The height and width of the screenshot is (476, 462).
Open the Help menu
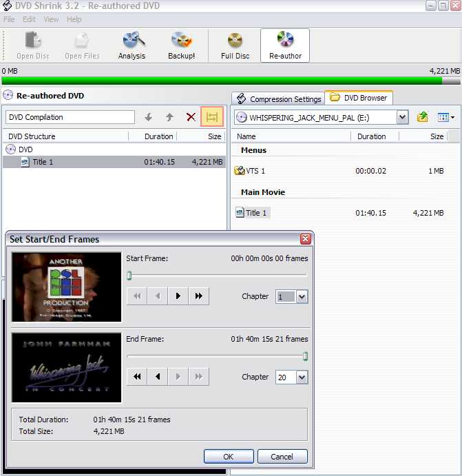pyautogui.click(x=74, y=19)
